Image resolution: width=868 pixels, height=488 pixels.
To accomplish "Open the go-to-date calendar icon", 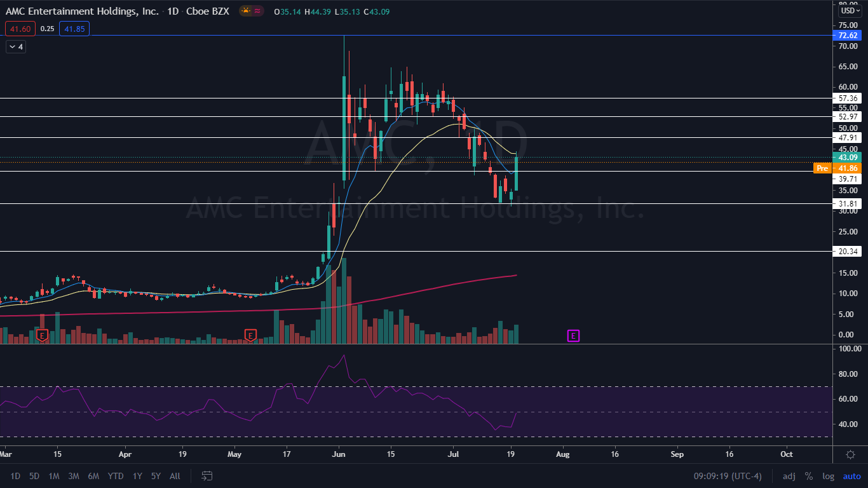I will 207,475.
